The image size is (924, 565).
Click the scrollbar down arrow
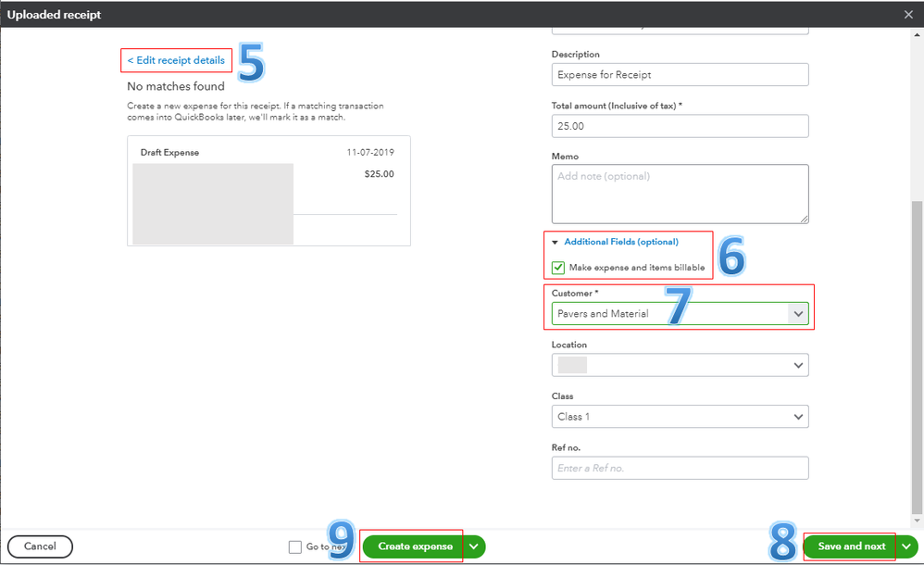(917, 521)
